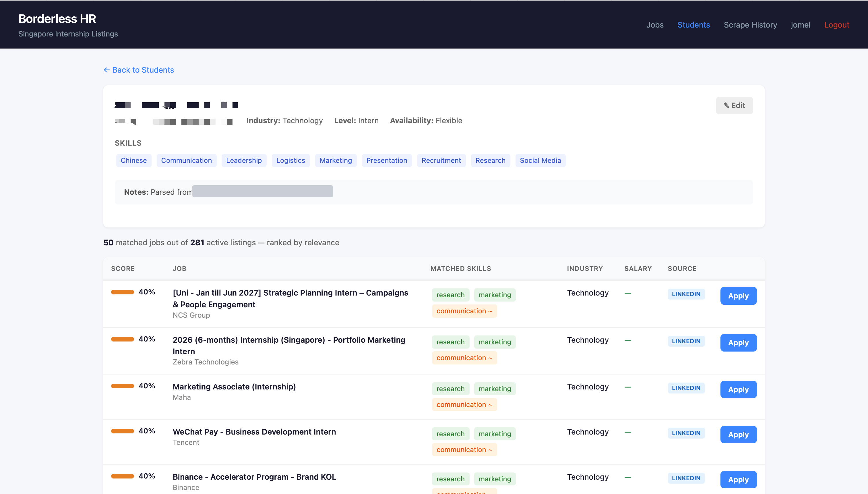
Task: Select the Marketing skill tag
Action: tap(336, 161)
